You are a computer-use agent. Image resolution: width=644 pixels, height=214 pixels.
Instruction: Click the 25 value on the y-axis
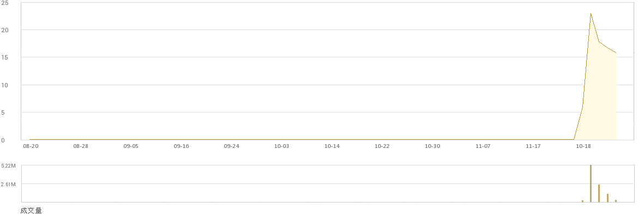tap(5, 3)
